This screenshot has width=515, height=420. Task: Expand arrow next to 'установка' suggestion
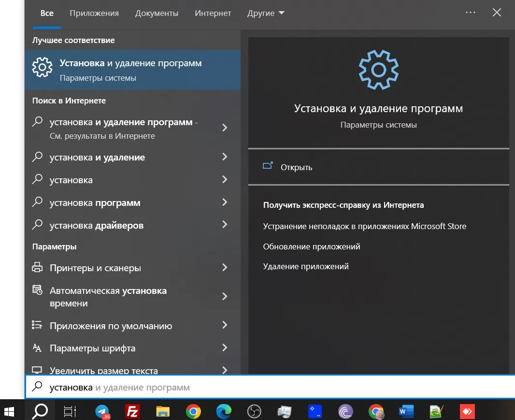tap(225, 179)
